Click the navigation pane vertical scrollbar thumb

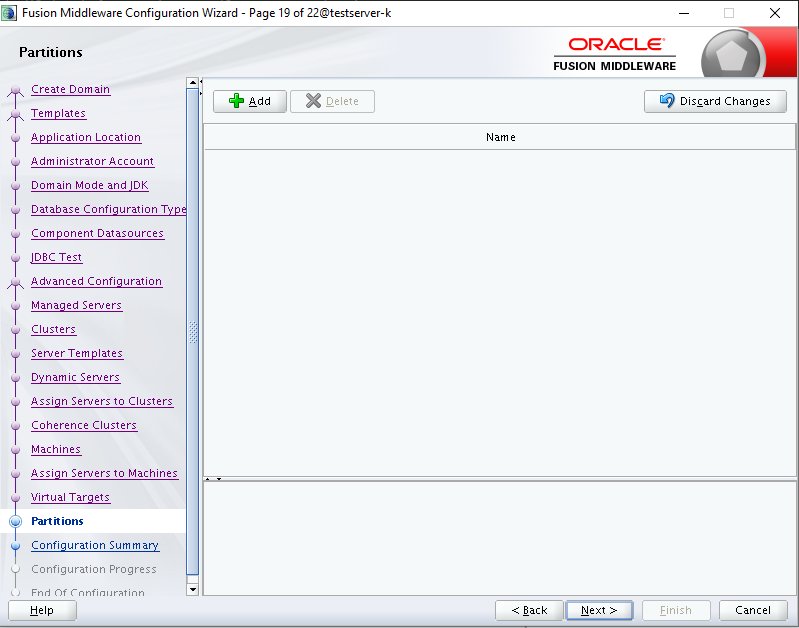tap(193, 331)
